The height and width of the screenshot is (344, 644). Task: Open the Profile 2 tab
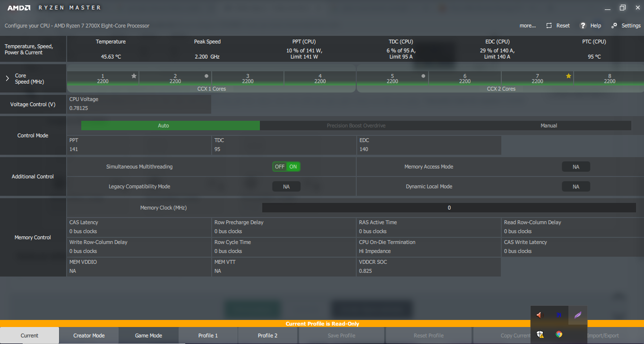coord(267,336)
